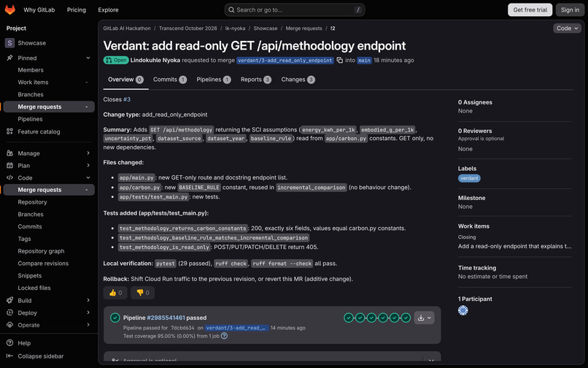
Task: Click the participant avatar
Action: (x=463, y=310)
